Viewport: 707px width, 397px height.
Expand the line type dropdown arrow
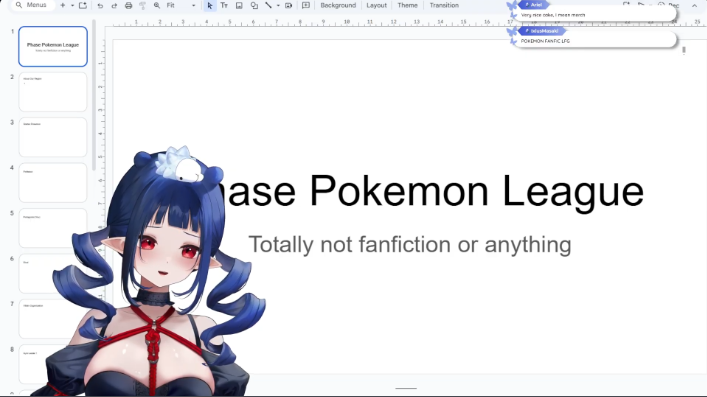coord(278,5)
